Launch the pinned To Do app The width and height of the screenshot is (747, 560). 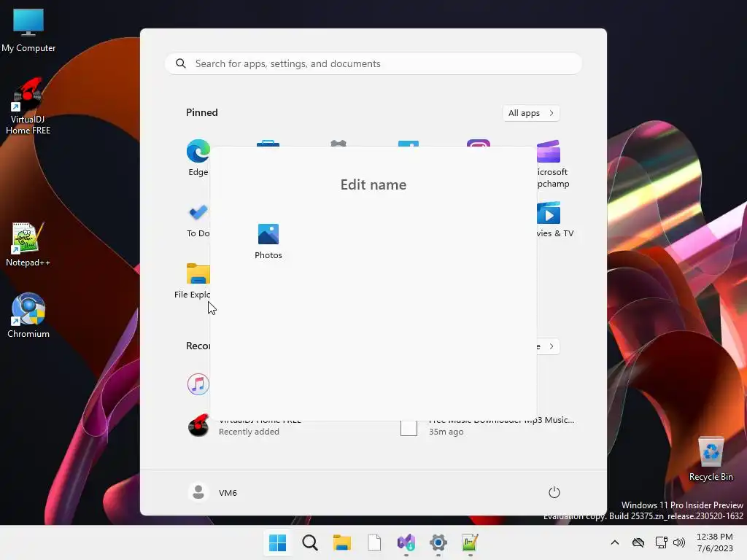(198, 220)
